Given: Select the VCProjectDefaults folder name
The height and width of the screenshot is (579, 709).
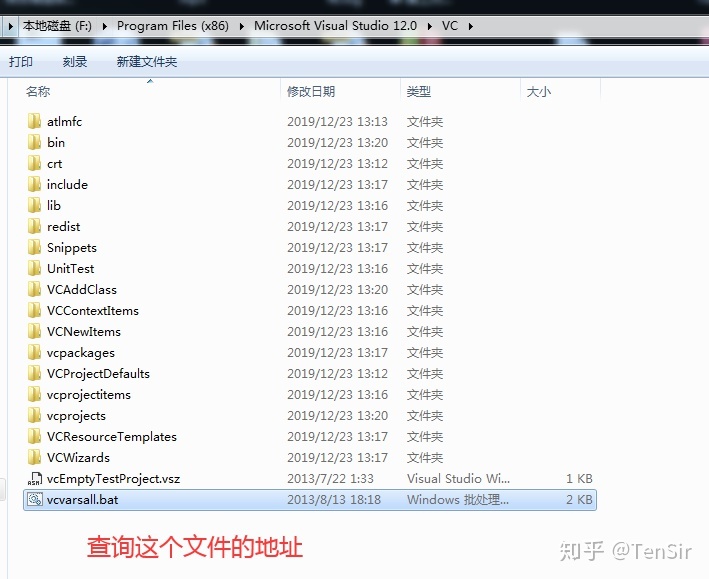Looking at the screenshot, I should 98,374.
